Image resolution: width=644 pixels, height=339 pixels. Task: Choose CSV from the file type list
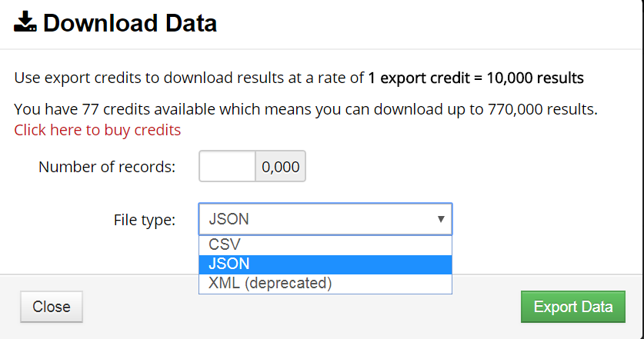(x=325, y=244)
